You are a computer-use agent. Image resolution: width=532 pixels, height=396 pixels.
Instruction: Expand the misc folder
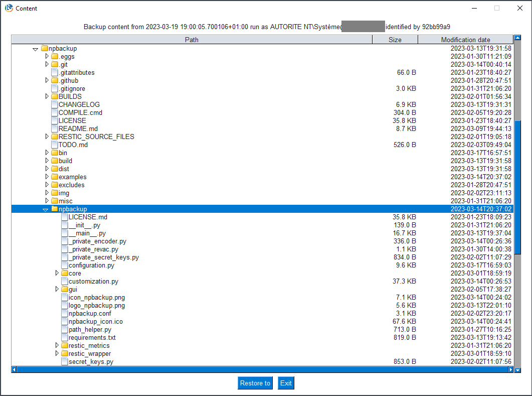(47, 201)
